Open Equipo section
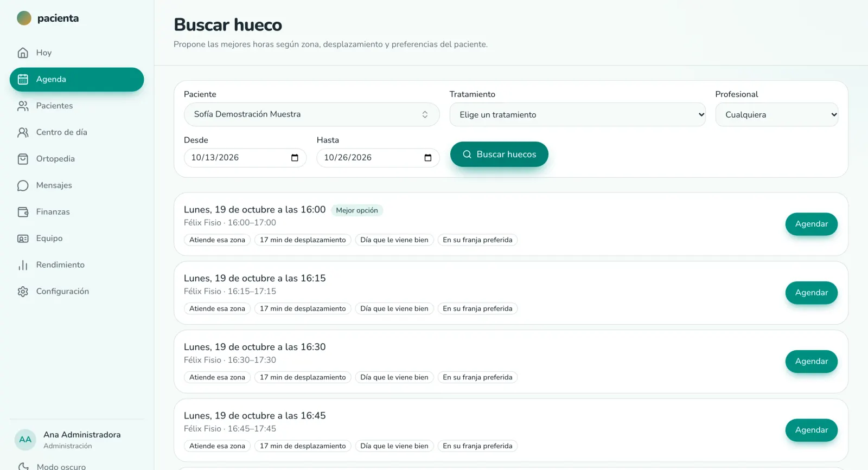The height and width of the screenshot is (470, 868). [x=76, y=239]
